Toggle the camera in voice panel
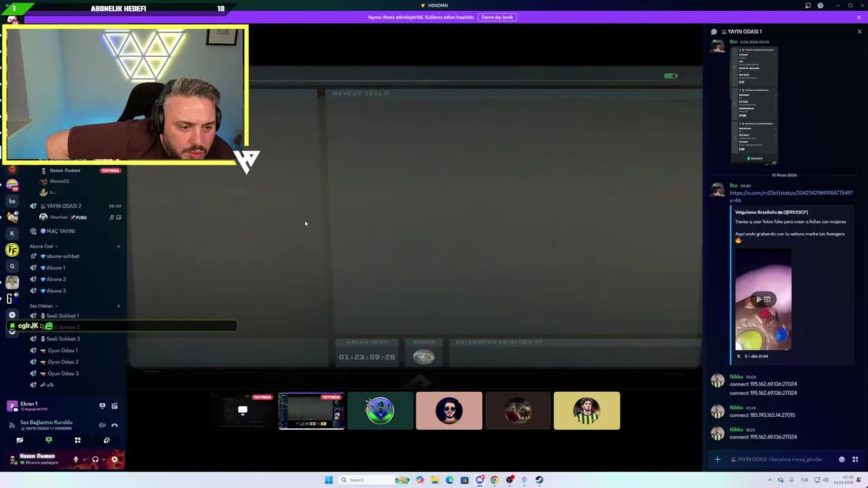Image resolution: width=868 pixels, height=488 pixels. (x=20, y=440)
